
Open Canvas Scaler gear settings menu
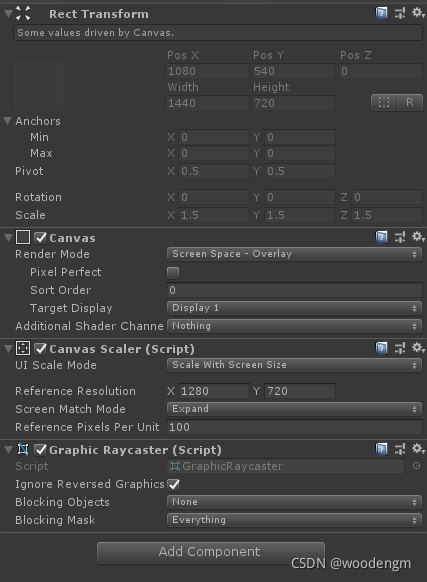pos(418,348)
